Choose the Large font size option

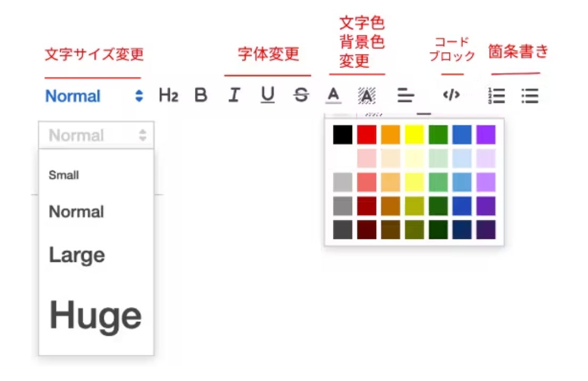point(77,255)
